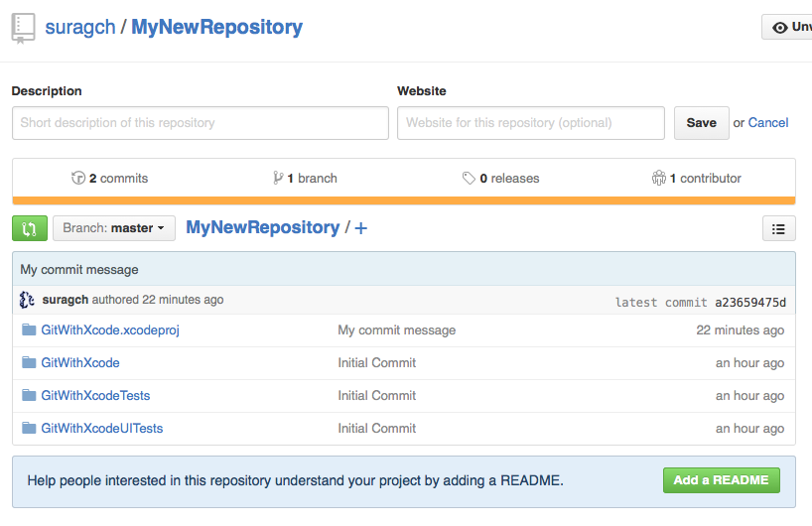Click the releases tag icon

(469, 178)
